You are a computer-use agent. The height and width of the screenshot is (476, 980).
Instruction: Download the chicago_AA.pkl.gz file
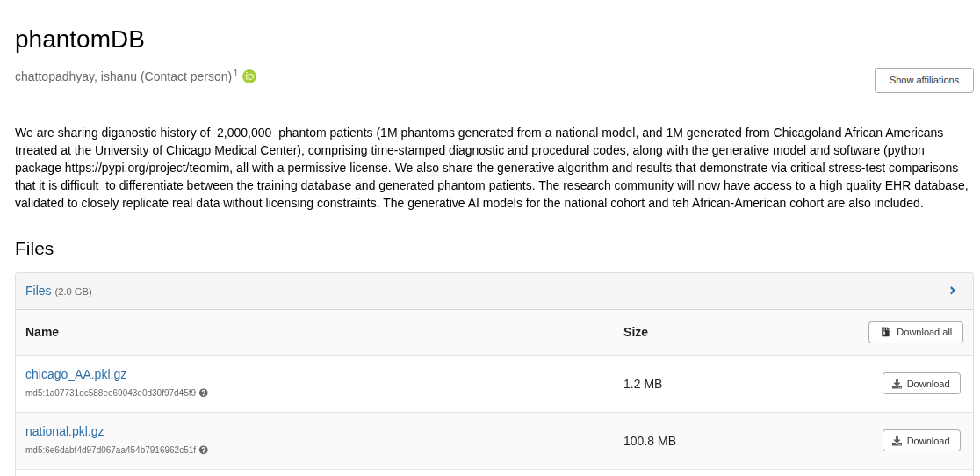pos(921,384)
